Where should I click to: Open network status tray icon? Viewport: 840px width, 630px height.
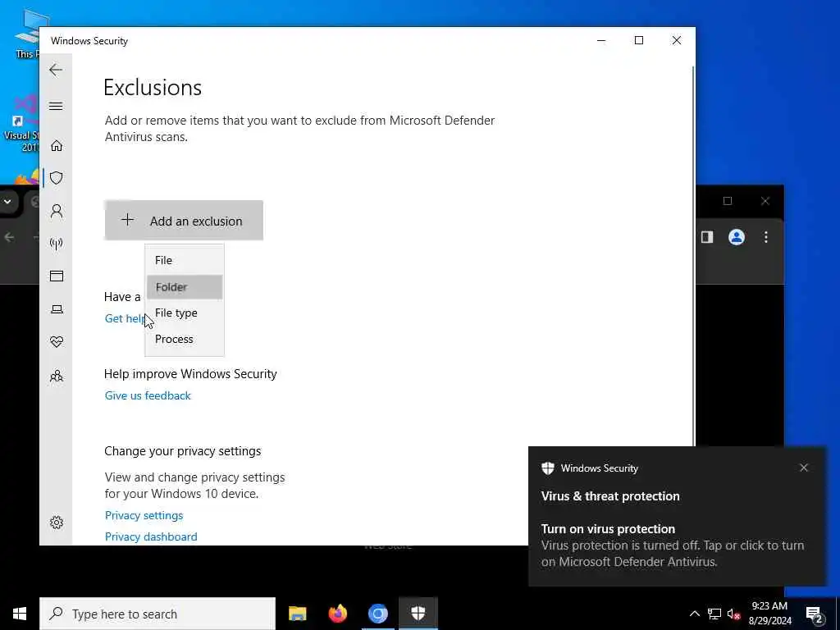click(714, 614)
